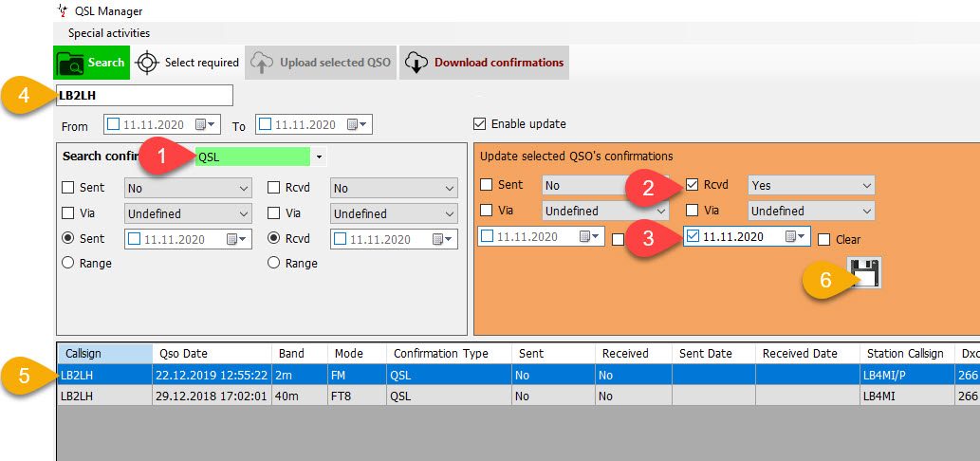Viewport: 980px width, 461px height.
Task: Open Rcvd No dropdown in search panel
Action: click(394, 188)
